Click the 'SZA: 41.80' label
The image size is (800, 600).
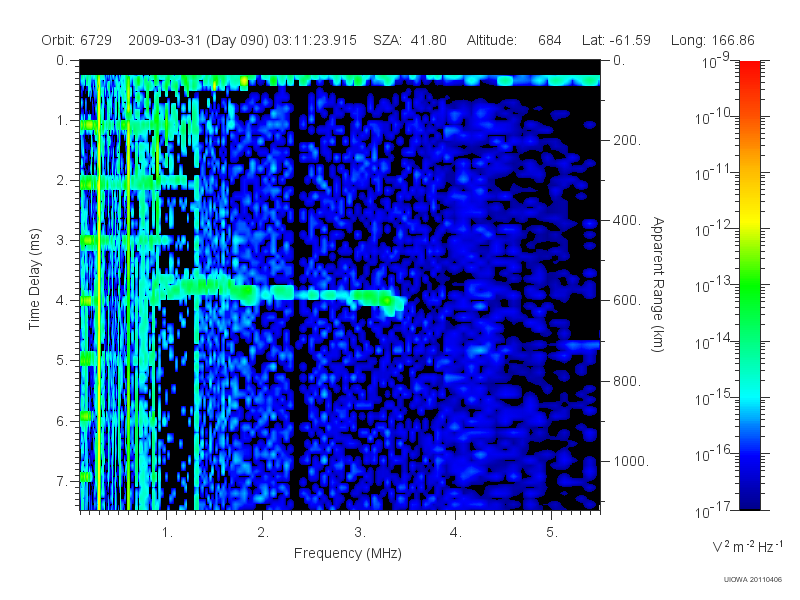tap(410, 40)
